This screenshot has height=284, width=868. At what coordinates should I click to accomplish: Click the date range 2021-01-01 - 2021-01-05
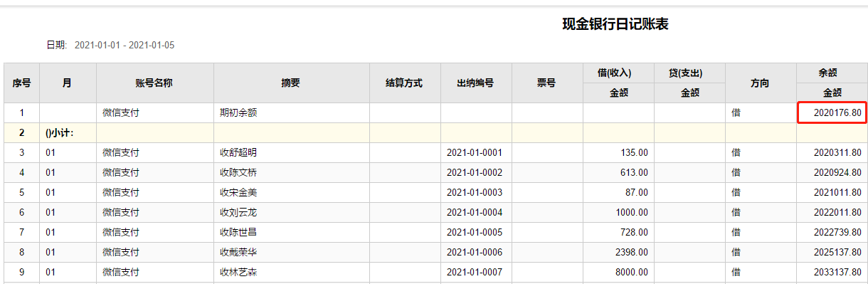tap(125, 46)
